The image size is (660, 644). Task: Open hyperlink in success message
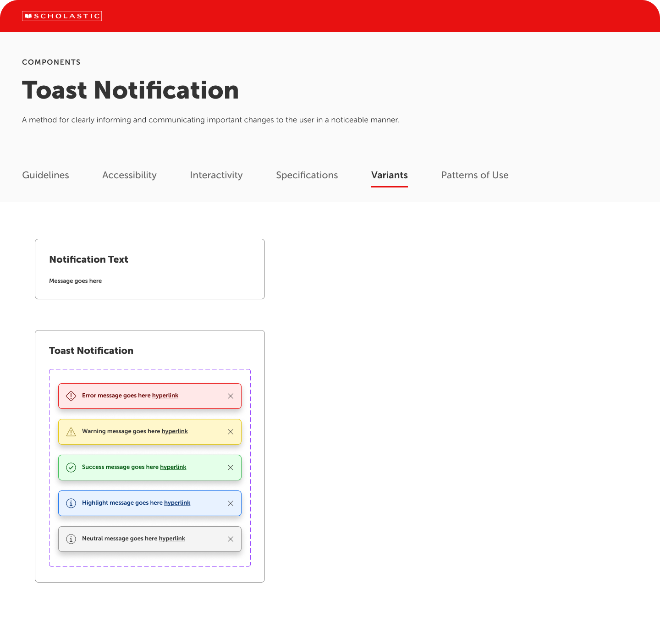[173, 467]
